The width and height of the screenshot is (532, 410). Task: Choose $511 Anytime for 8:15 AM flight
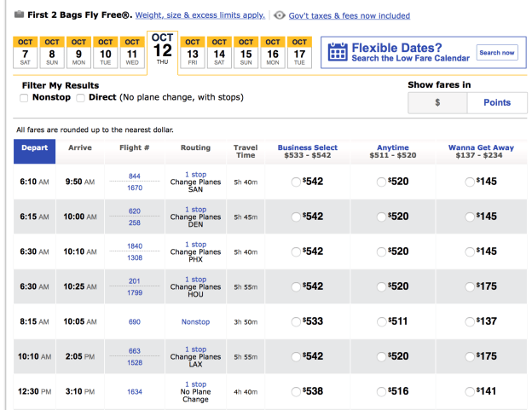coord(381,322)
